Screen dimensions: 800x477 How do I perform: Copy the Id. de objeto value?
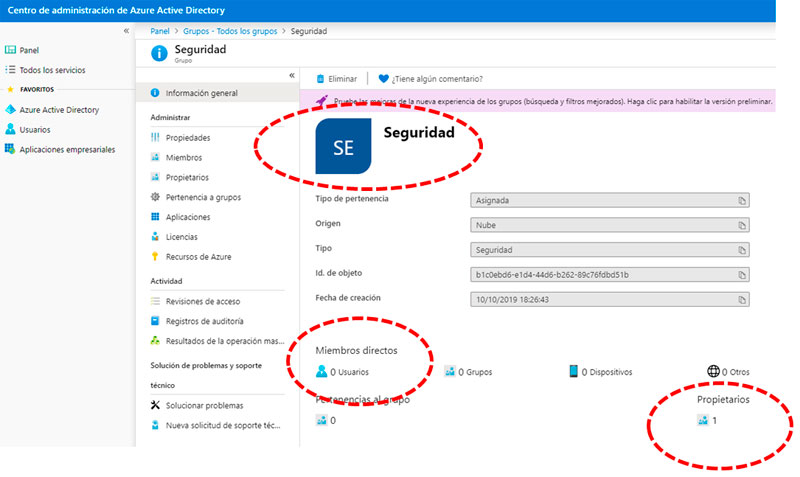tap(742, 275)
